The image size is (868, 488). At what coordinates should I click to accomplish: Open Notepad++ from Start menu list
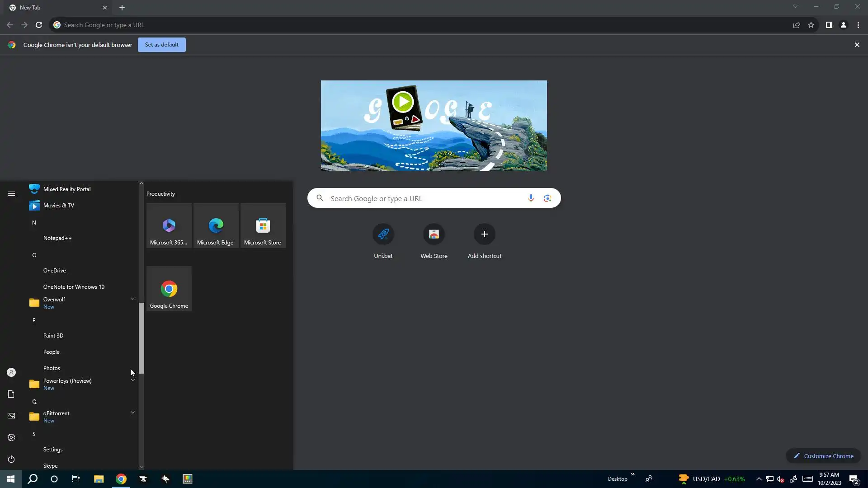pyautogui.click(x=57, y=238)
